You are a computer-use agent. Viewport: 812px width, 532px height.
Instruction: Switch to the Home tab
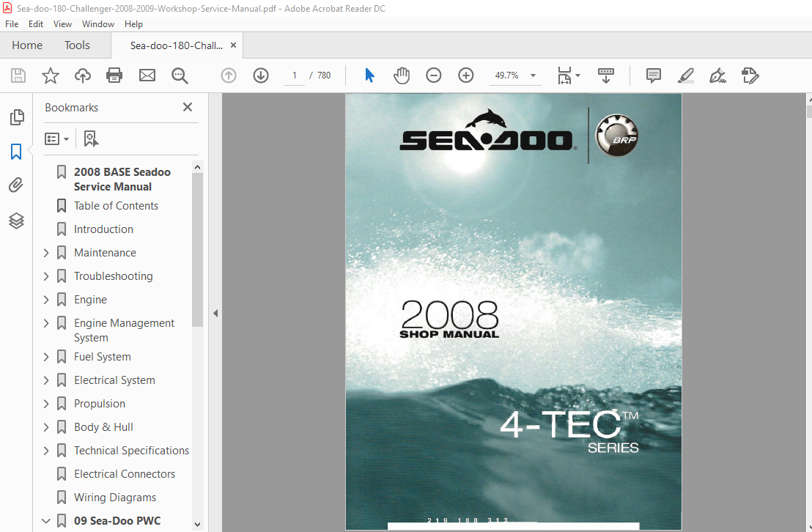point(27,45)
